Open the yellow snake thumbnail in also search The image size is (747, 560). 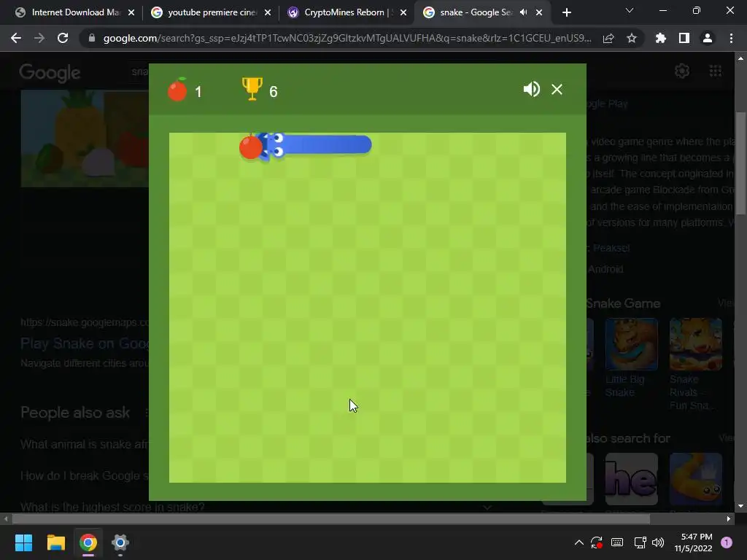point(695,479)
